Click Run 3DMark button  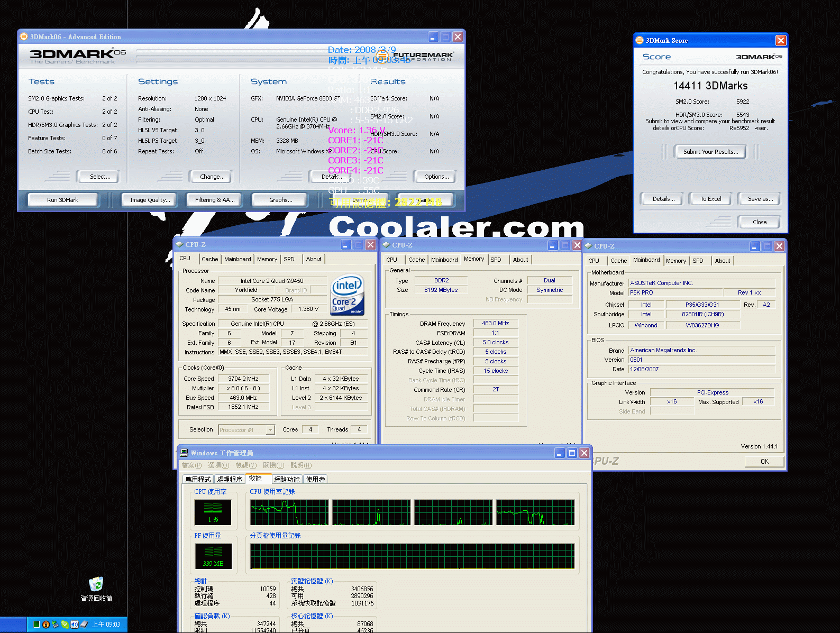(62, 200)
